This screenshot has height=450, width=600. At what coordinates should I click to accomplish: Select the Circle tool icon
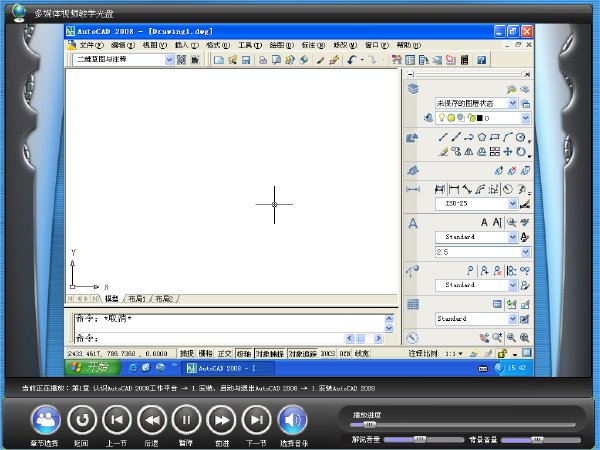tap(520, 137)
